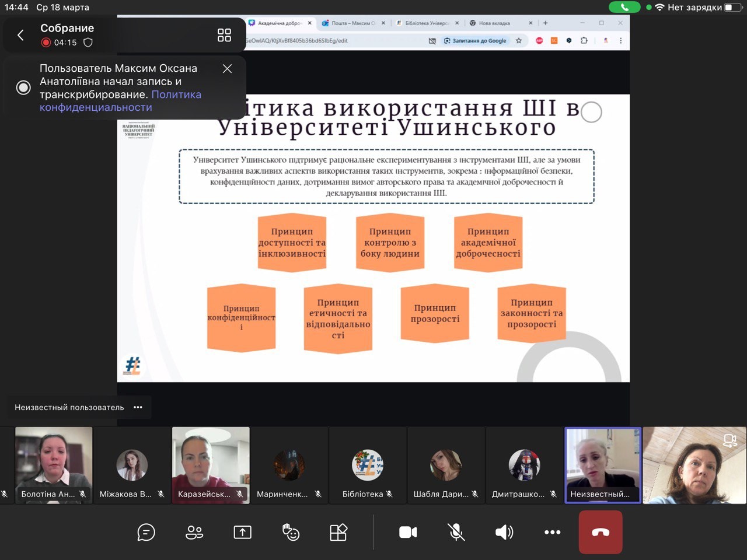Open the meeting chat icon
This screenshot has width=747, height=560.
pos(146,532)
